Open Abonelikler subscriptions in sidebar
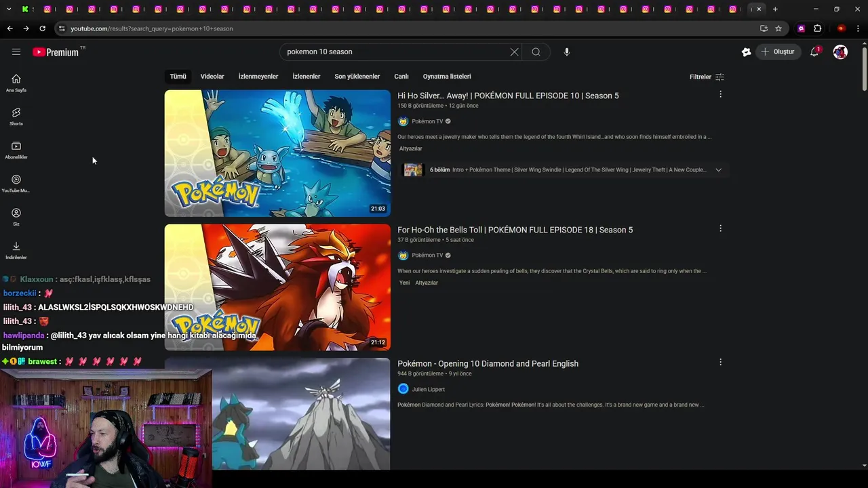Viewport: 868px width, 488px height. click(x=16, y=150)
